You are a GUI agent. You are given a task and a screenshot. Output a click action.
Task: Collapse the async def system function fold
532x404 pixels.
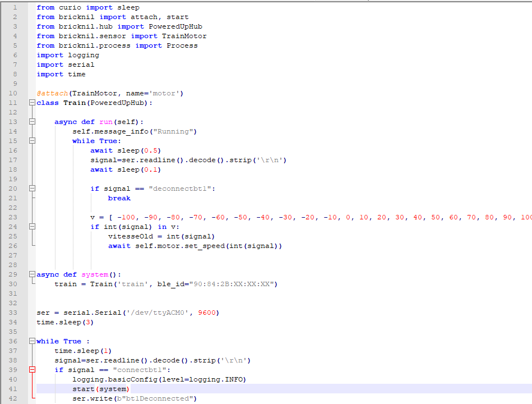[x=32, y=274]
